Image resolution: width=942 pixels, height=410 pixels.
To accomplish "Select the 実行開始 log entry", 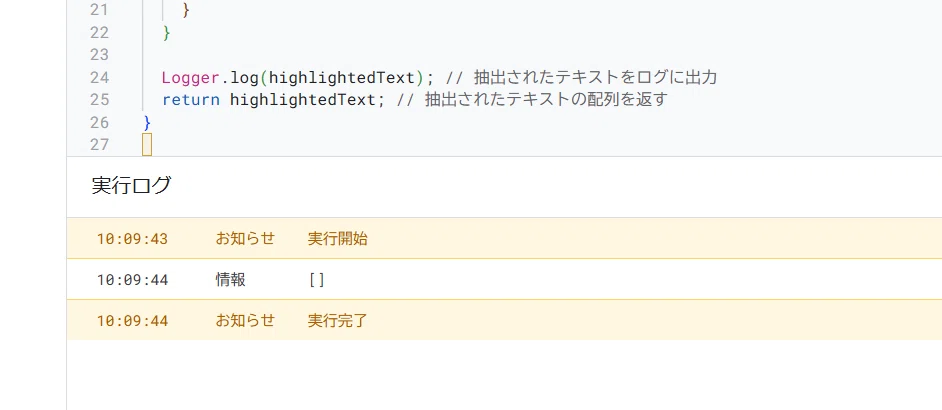I will pos(504,239).
